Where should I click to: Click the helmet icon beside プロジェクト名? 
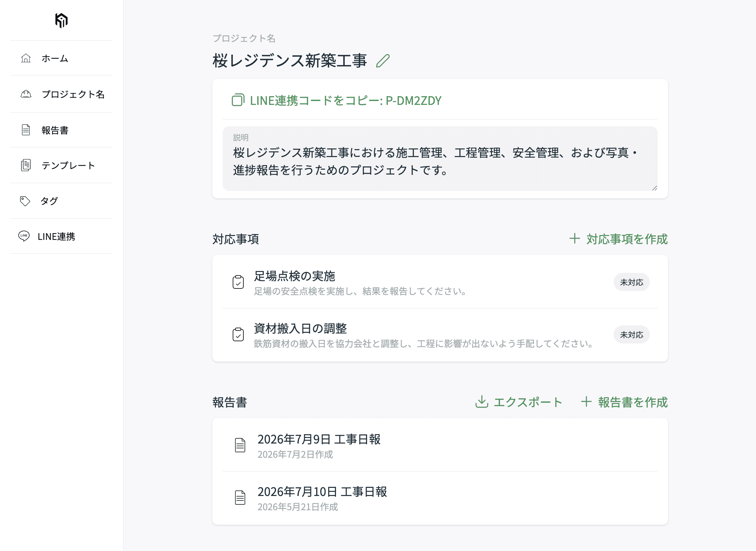[x=26, y=94]
